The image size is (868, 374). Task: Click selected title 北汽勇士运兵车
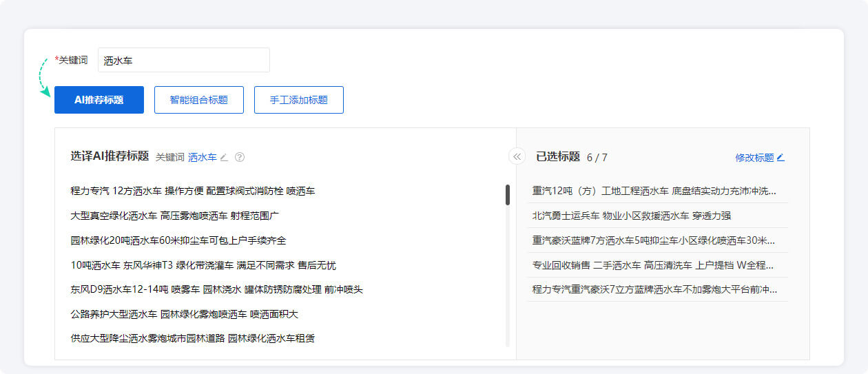click(x=632, y=216)
